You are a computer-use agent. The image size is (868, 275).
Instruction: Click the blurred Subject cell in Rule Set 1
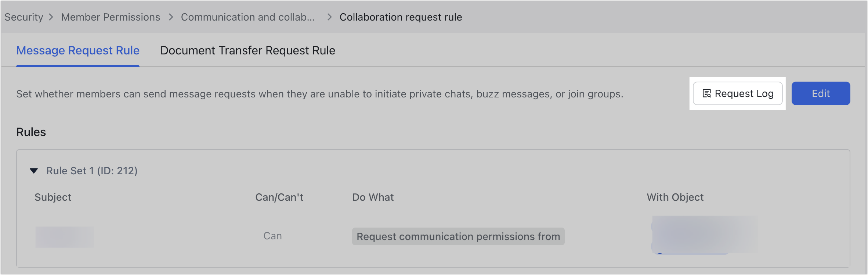coord(65,236)
